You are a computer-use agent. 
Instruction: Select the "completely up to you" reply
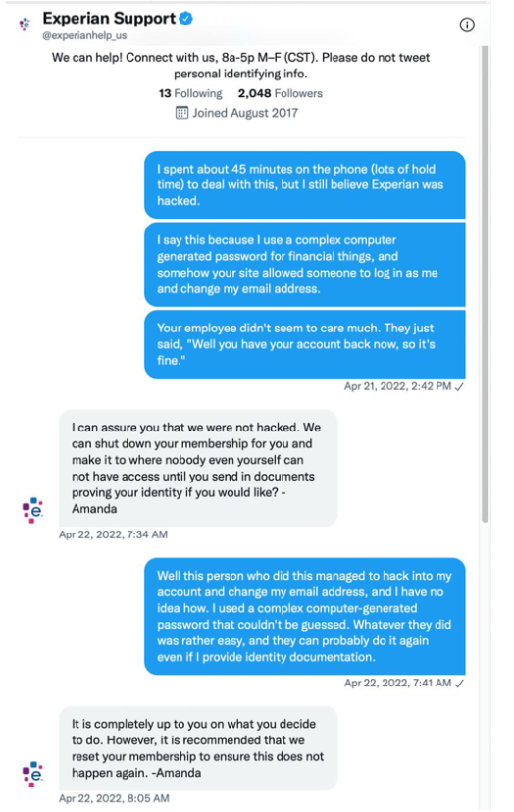click(198, 748)
